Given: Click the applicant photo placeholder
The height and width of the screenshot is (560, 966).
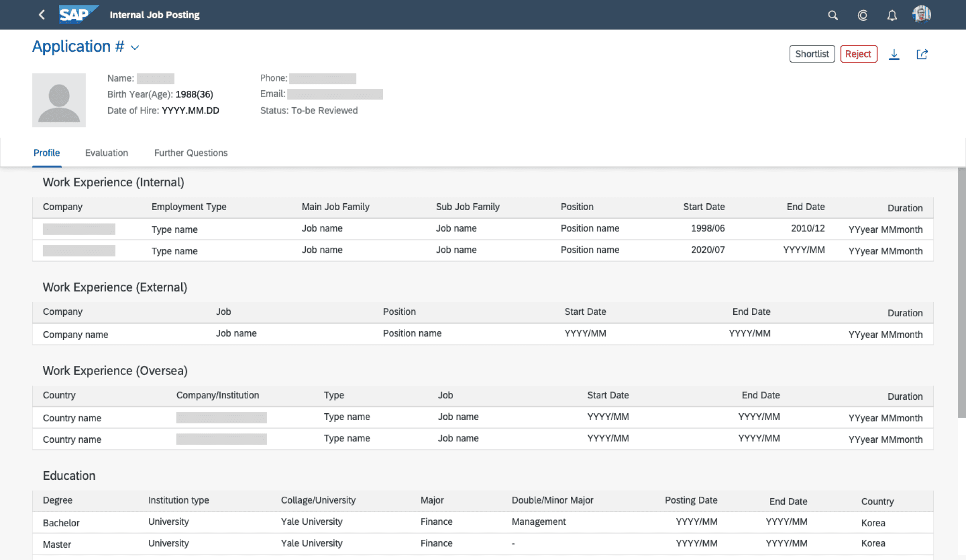Looking at the screenshot, I should coord(59,100).
